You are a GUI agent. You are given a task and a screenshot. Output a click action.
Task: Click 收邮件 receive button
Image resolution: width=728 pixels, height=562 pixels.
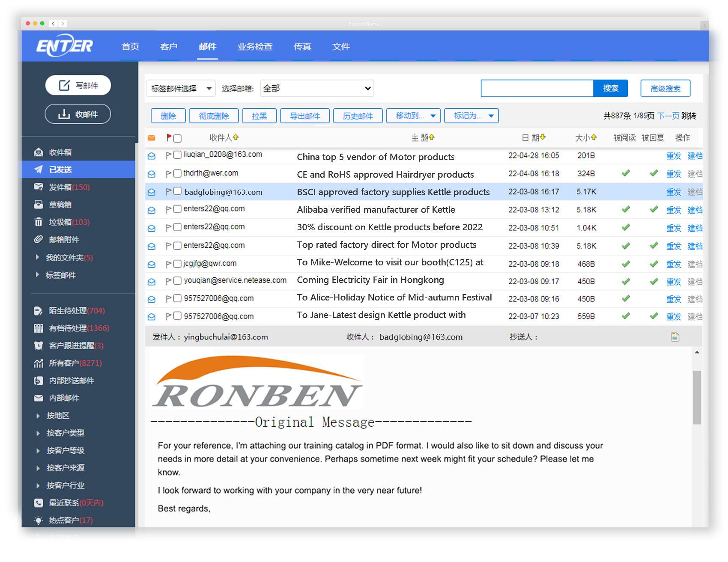point(78,114)
